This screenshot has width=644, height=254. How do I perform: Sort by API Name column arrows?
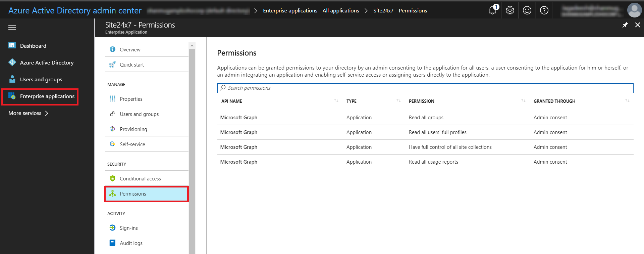(x=336, y=101)
